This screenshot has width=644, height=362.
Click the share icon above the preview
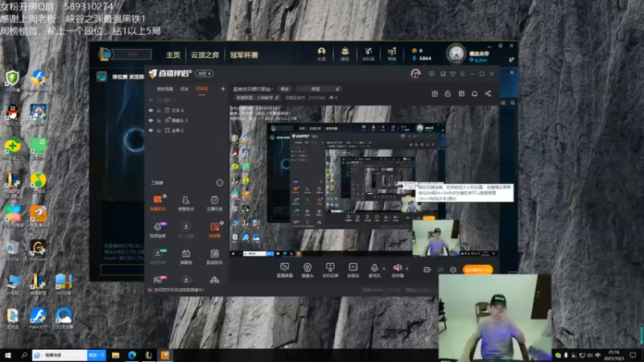point(488,93)
